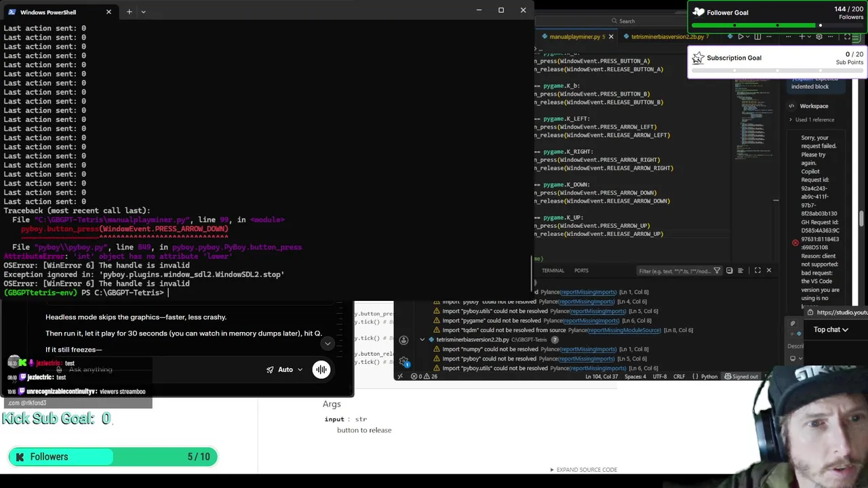Open the VS Code Accounts icon
Screen dimensions: 868x488
(403, 340)
